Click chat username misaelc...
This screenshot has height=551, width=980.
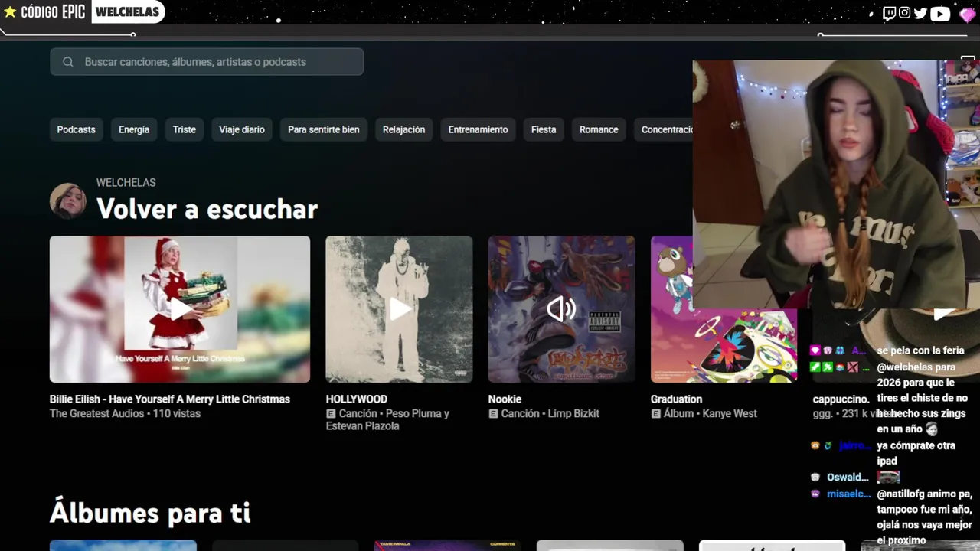point(848,494)
